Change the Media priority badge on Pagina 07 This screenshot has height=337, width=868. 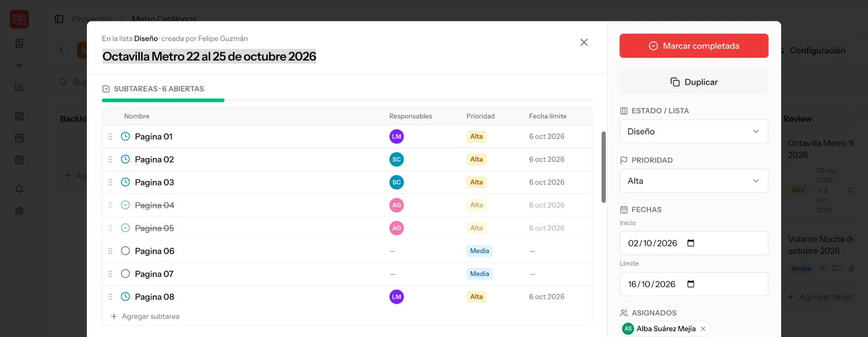pos(479,274)
